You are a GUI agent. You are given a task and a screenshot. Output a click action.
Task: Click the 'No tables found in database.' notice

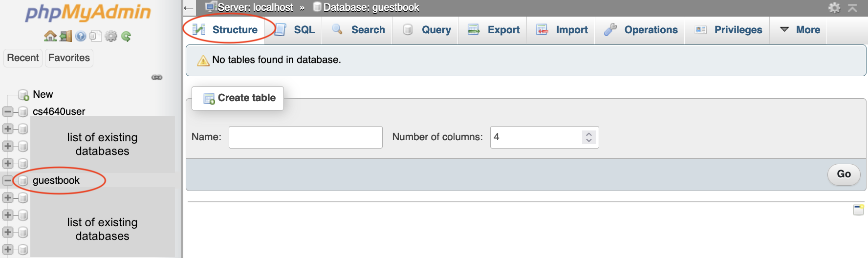(526, 60)
